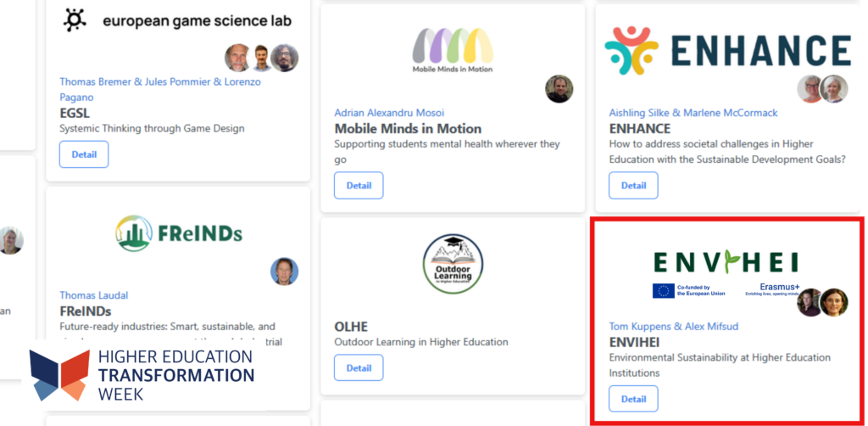Open Detail for OLHE card
The image size is (868, 426).
[x=359, y=367]
